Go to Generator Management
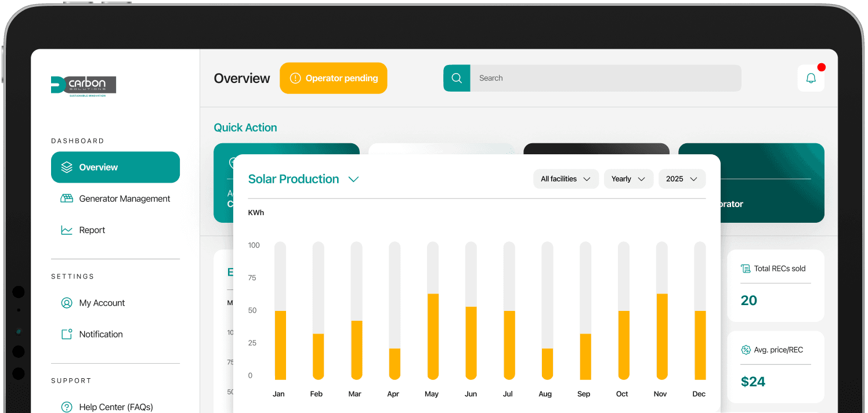The image size is (868, 413). point(115,198)
